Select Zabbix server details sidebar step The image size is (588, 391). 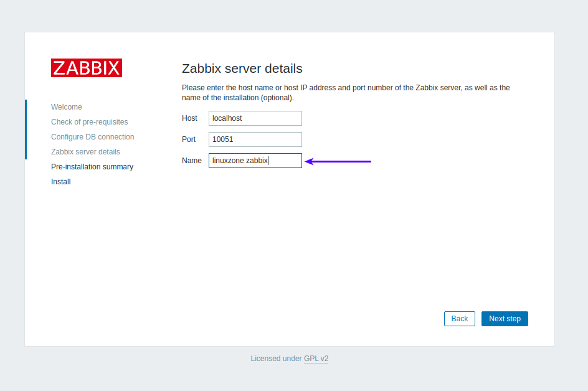pyautogui.click(x=85, y=152)
